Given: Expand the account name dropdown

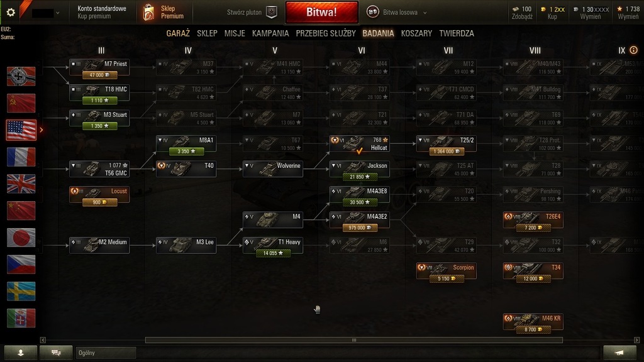Looking at the screenshot, I should [x=57, y=13].
